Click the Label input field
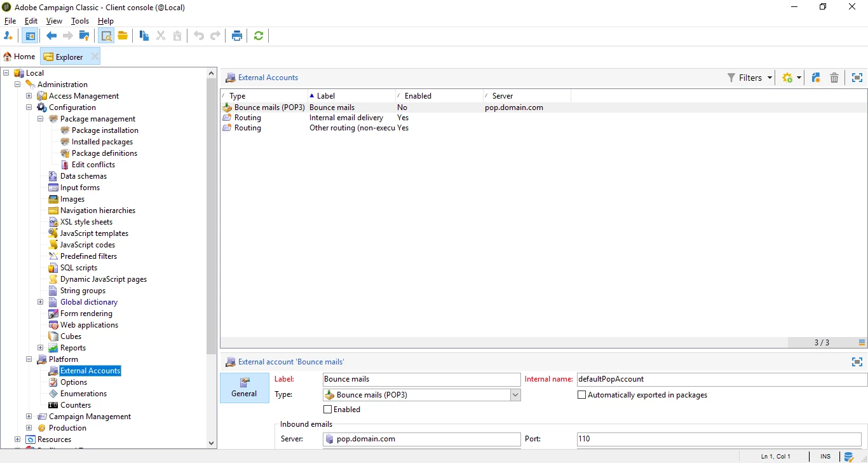Viewport: 868px width, 463px height. point(422,379)
